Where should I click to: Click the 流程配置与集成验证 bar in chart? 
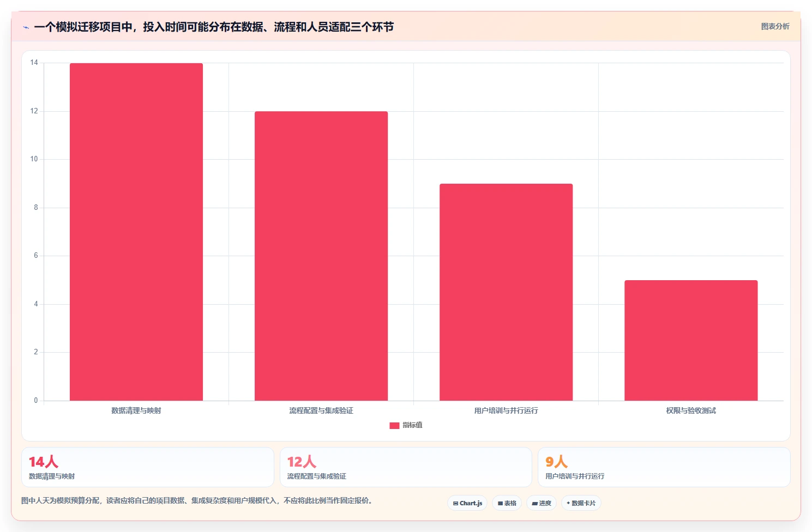pos(321,256)
